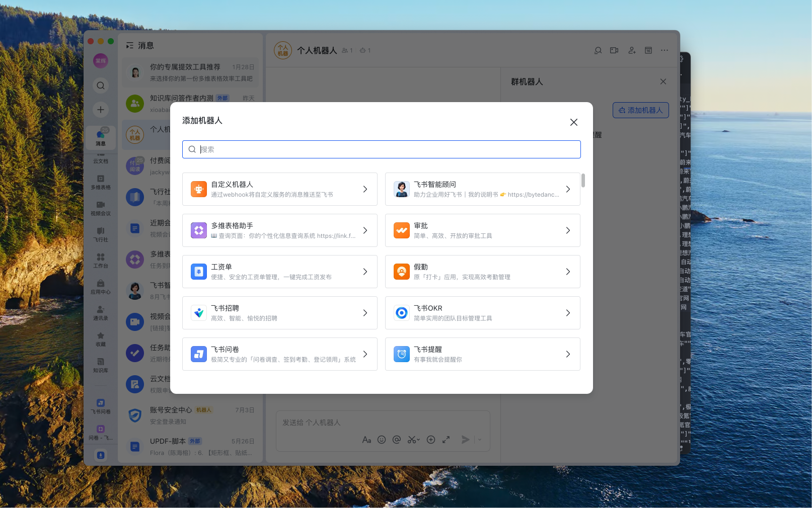Image resolution: width=812 pixels, height=508 pixels.
Task: Switch to 视频会议 sidebar tab
Action: click(101, 208)
